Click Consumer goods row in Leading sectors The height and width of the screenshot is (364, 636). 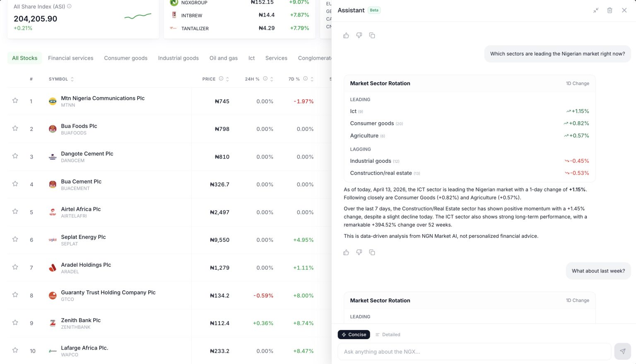coord(470,123)
